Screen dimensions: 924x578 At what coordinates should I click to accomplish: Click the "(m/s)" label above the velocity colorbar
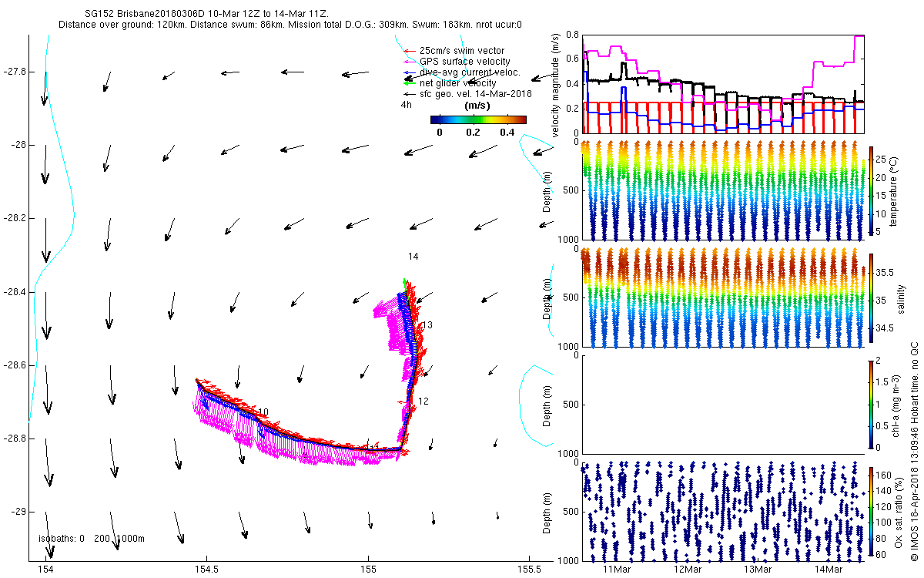coord(478,106)
